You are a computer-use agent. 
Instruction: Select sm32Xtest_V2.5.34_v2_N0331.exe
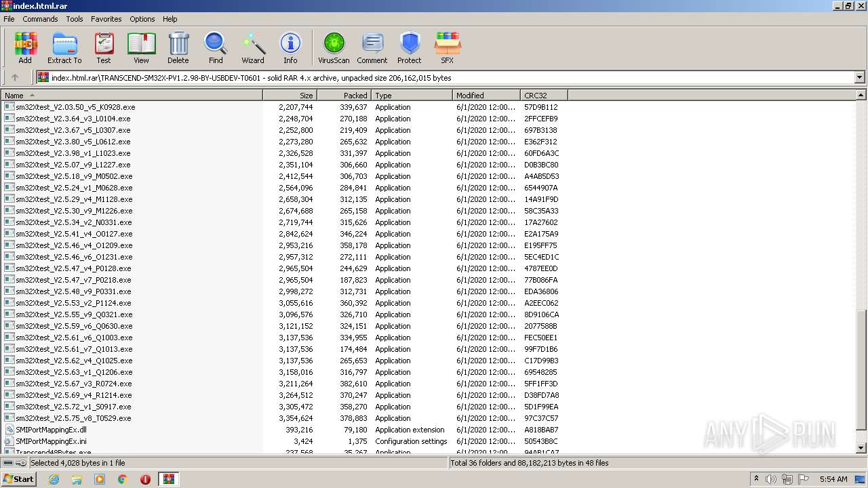(74, 222)
